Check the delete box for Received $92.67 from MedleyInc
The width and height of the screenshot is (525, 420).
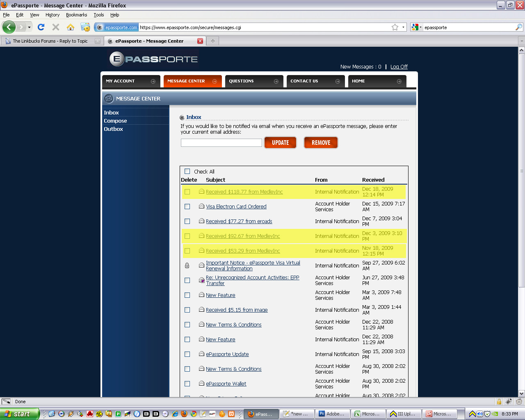pos(187,236)
